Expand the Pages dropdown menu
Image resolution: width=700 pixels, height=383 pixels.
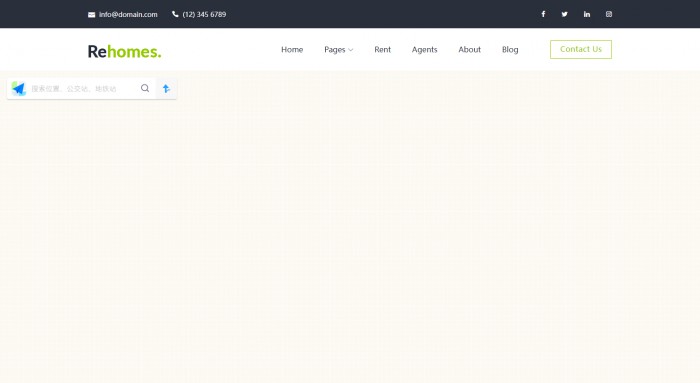tap(338, 50)
